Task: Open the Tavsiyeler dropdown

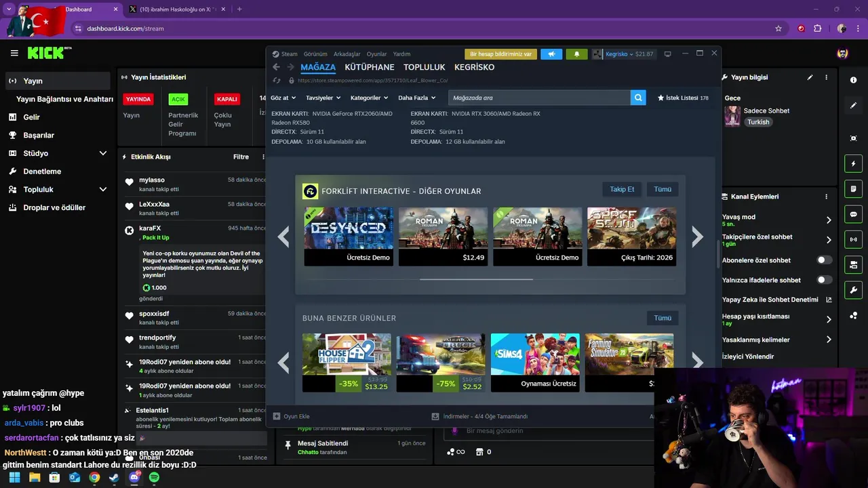Action: [323, 98]
